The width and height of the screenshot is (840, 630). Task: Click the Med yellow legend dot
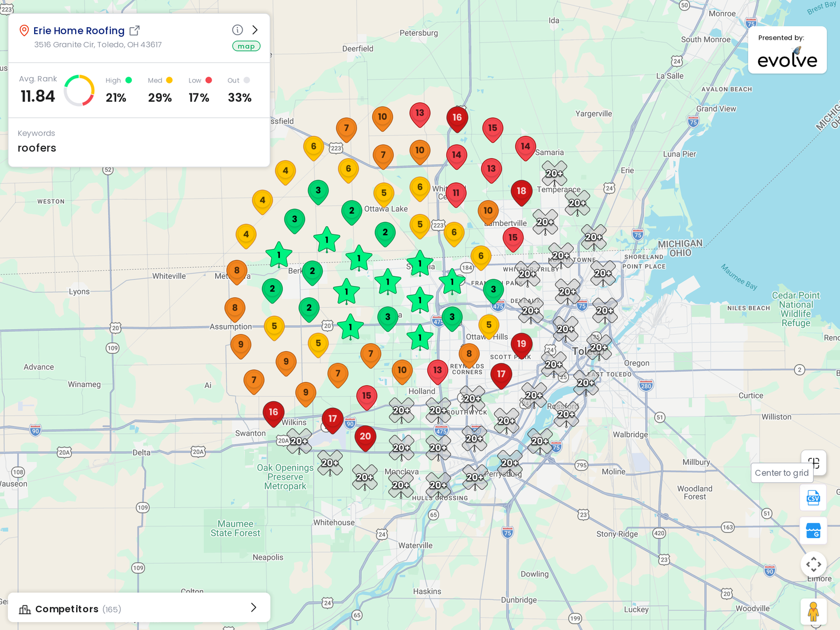point(169,80)
